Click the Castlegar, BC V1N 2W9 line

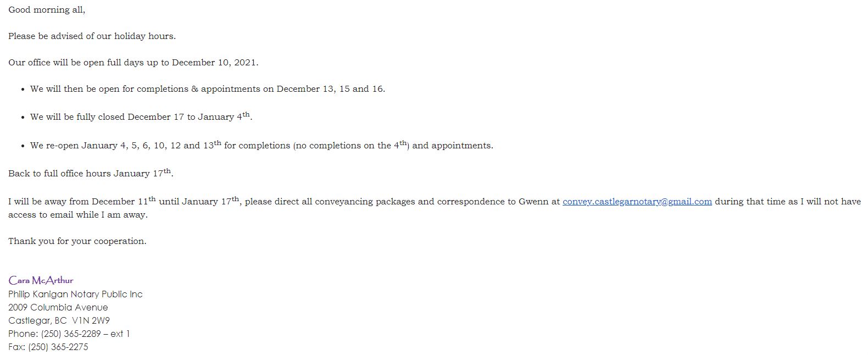click(59, 321)
